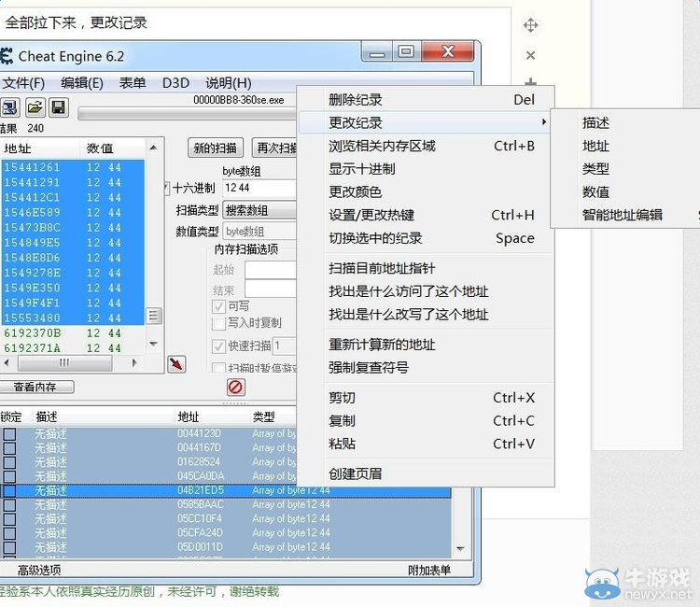Screen dimensions: 700x607
Task: Select 切换选中的纪录 menu entry
Action: 427,238
